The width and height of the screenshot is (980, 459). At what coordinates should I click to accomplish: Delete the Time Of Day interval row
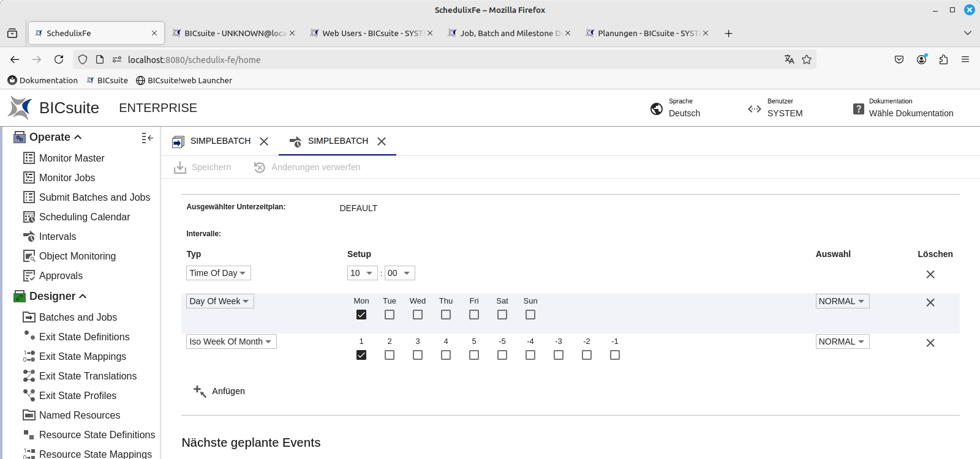click(930, 274)
